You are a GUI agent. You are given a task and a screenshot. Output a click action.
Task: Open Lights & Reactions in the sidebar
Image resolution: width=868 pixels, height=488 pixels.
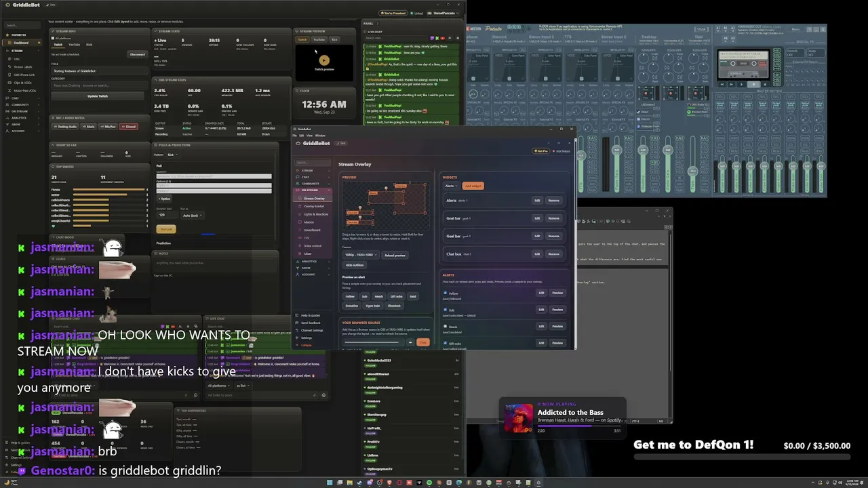(x=316, y=214)
